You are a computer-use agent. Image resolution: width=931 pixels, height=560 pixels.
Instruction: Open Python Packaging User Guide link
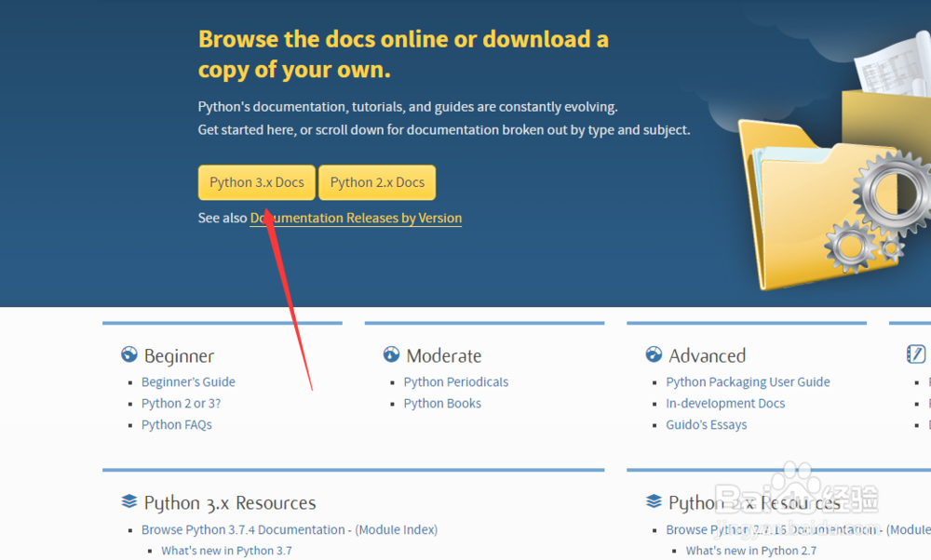pos(749,382)
